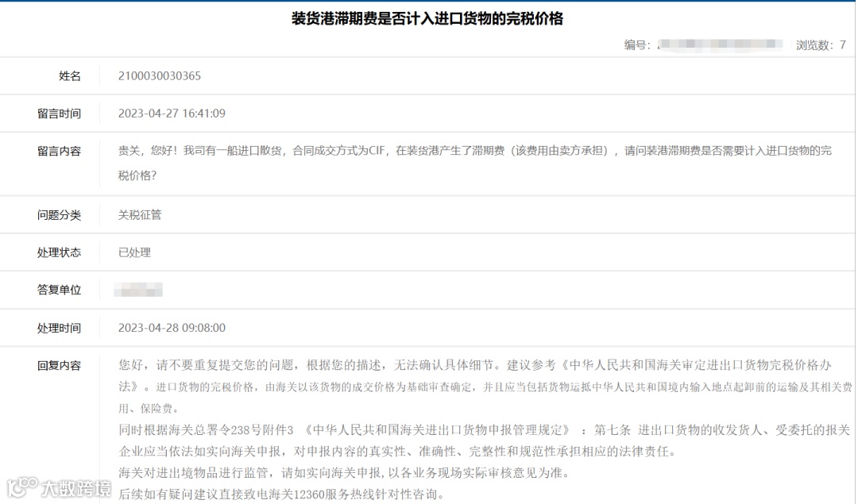This screenshot has width=858, height=504.
Task: Select the timestamp 2023-04-27 16:41:09
Action: 172,113
